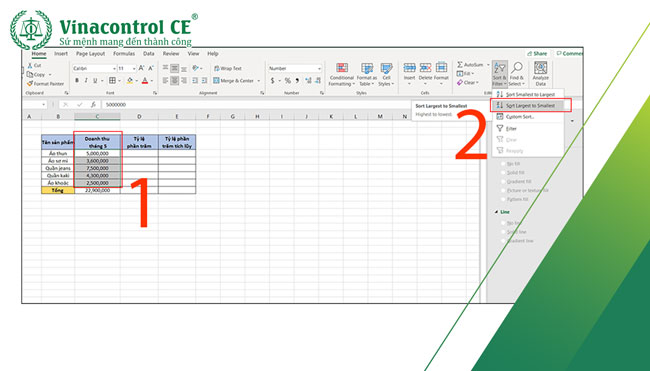Screen dimensions: 650x371
Task: Toggle Italic formatting
Action: [x=86, y=80]
